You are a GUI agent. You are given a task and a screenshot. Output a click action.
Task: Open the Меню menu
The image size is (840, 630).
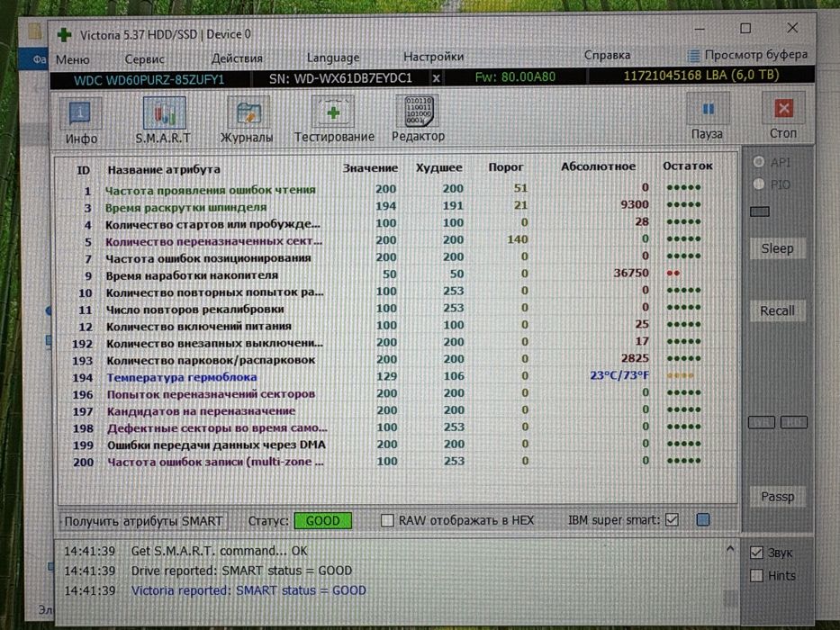pyautogui.click(x=72, y=59)
